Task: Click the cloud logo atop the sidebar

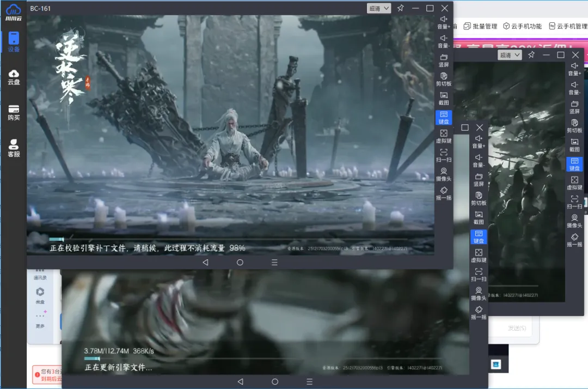Action: [14, 13]
